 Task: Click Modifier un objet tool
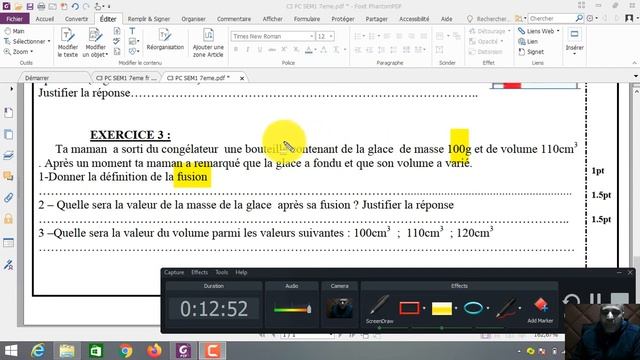[95, 42]
